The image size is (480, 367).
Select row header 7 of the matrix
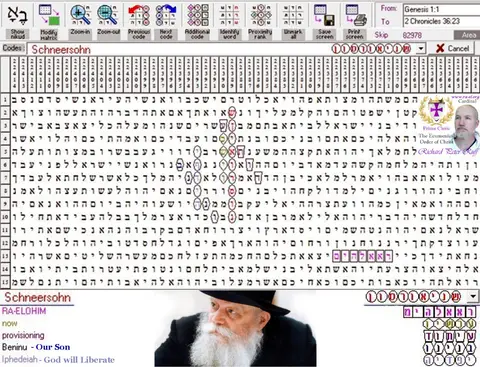(x=5, y=178)
